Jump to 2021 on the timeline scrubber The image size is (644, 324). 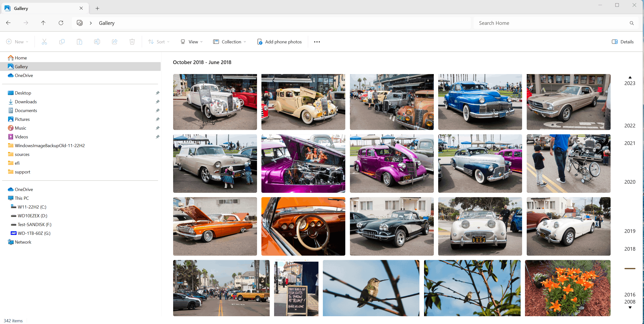(x=630, y=143)
